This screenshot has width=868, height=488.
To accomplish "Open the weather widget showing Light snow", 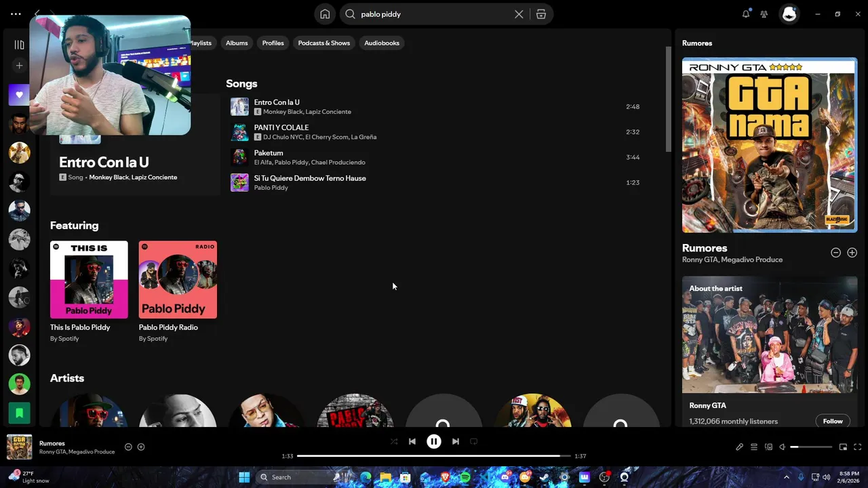I will 31,477.
